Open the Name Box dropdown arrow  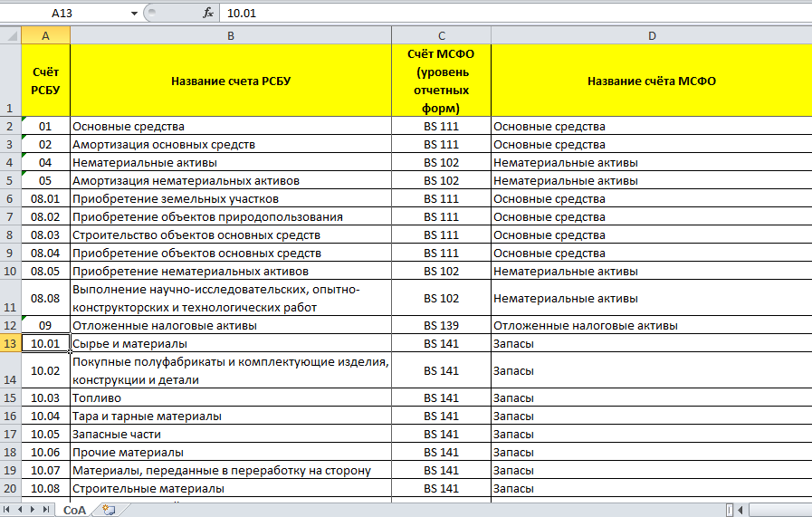click(135, 14)
